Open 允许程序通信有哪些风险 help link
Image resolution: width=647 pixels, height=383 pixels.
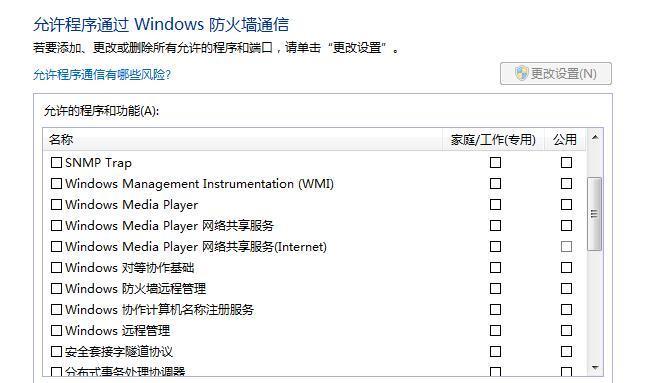coord(102,75)
